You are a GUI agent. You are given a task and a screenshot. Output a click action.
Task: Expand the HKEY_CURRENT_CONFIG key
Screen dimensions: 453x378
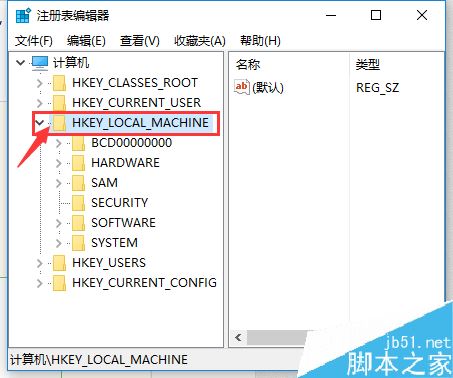click(x=40, y=283)
